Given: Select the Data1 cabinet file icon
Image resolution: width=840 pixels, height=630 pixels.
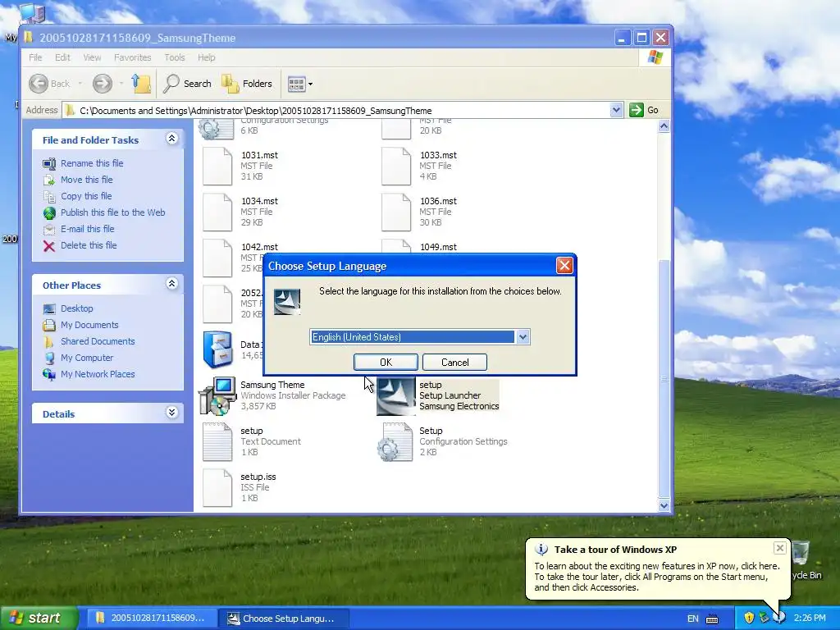Looking at the screenshot, I should [217, 349].
